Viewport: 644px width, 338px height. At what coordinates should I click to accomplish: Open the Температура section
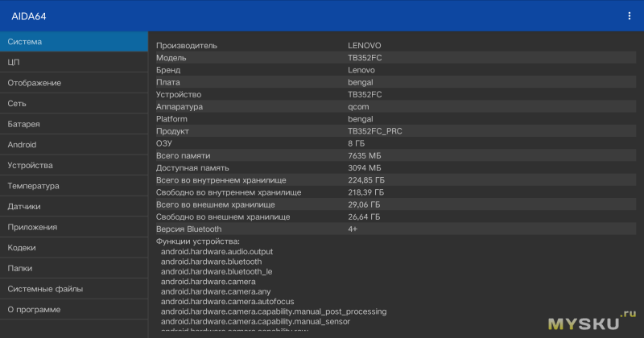pos(74,186)
